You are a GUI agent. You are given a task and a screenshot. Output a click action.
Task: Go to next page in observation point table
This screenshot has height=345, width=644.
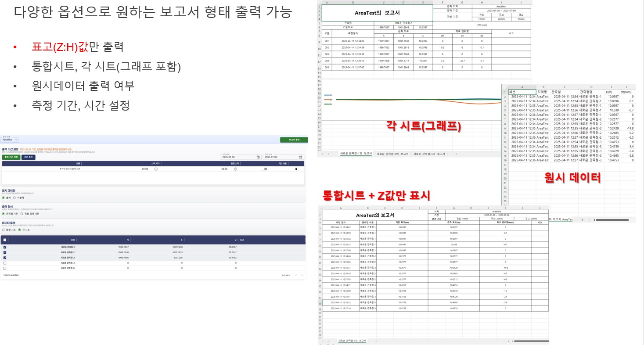[x=302, y=275]
